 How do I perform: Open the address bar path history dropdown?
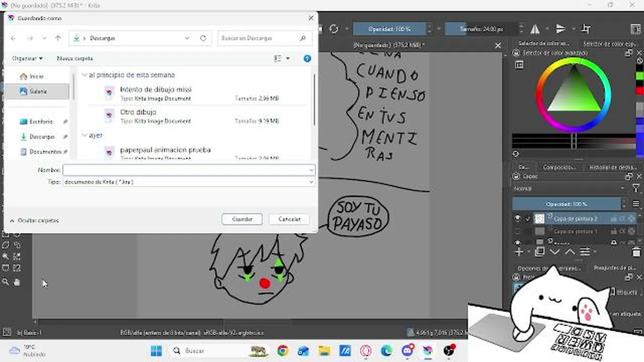(x=187, y=38)
